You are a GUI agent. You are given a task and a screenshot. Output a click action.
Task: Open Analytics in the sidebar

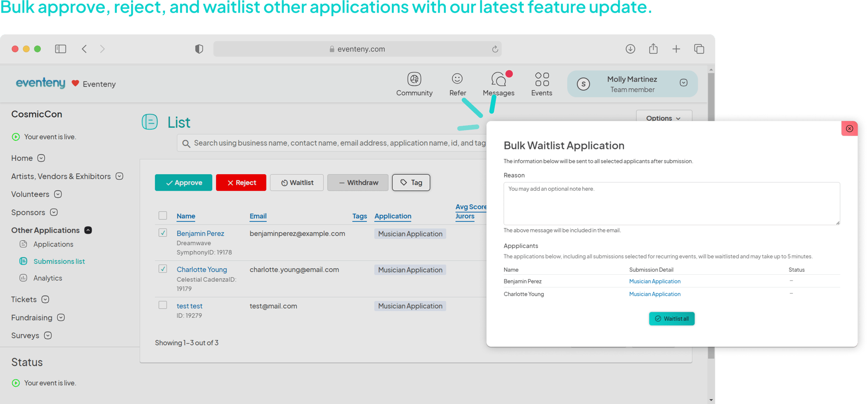(48, 278)
